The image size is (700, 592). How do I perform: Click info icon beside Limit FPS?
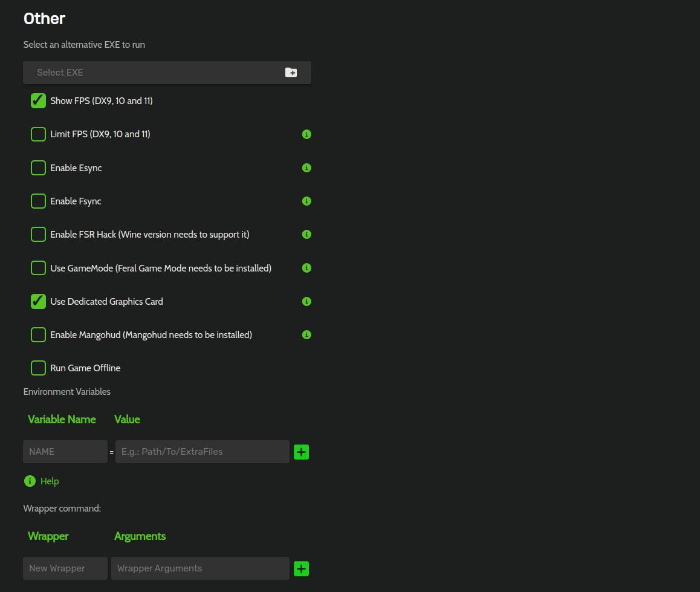coord(306,134)
